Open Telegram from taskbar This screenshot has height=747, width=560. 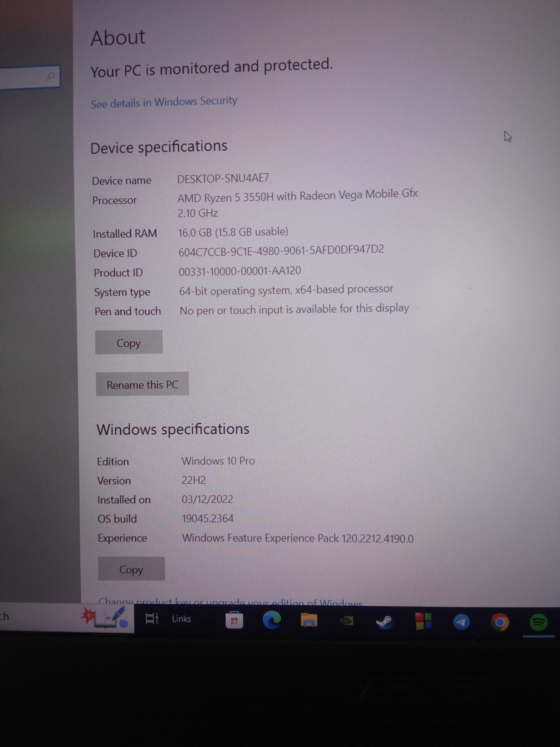(x=461, y=622)
